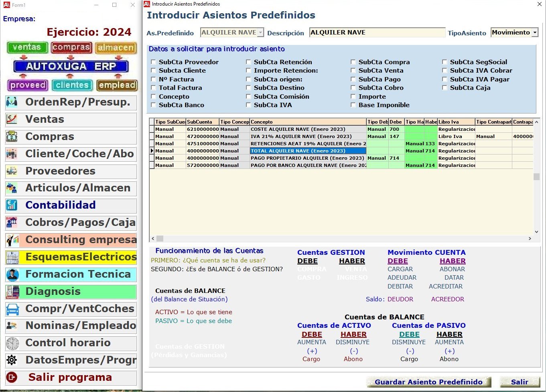Click the Compr/VentCoches car icon
546x392 pixels.
(12, 309)
